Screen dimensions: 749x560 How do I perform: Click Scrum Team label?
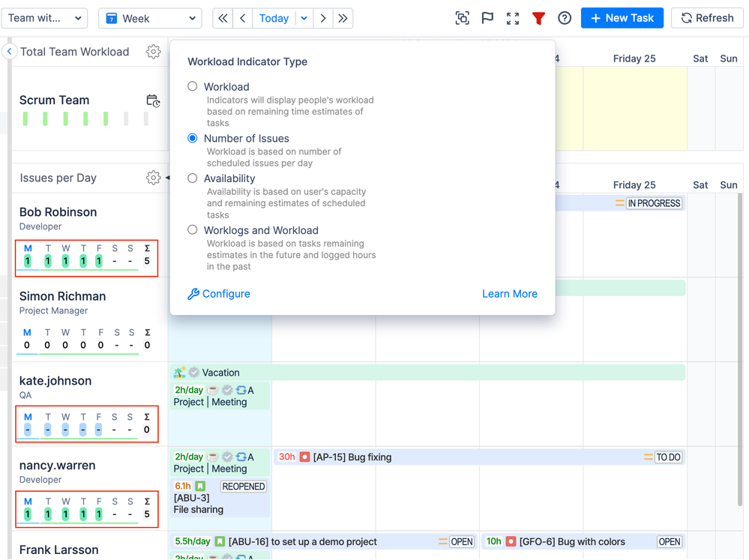54,100
